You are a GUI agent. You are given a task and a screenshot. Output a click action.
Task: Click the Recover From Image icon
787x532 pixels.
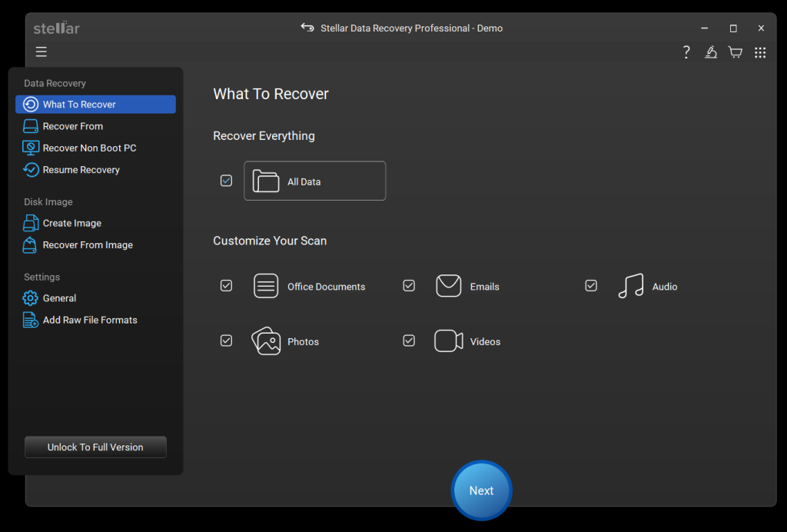click(x=30, y=245)
